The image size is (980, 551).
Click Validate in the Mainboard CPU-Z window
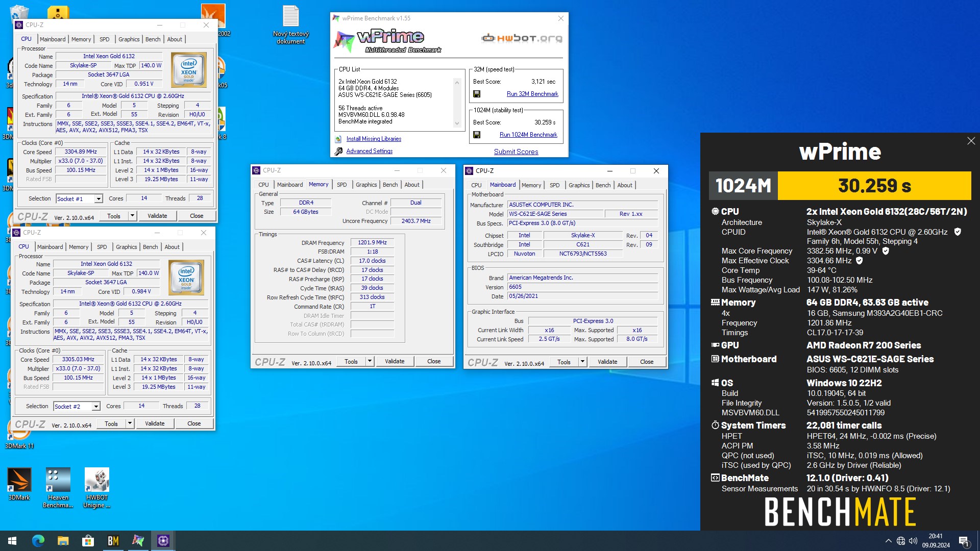pyautogui.click(x=607, y=362)
